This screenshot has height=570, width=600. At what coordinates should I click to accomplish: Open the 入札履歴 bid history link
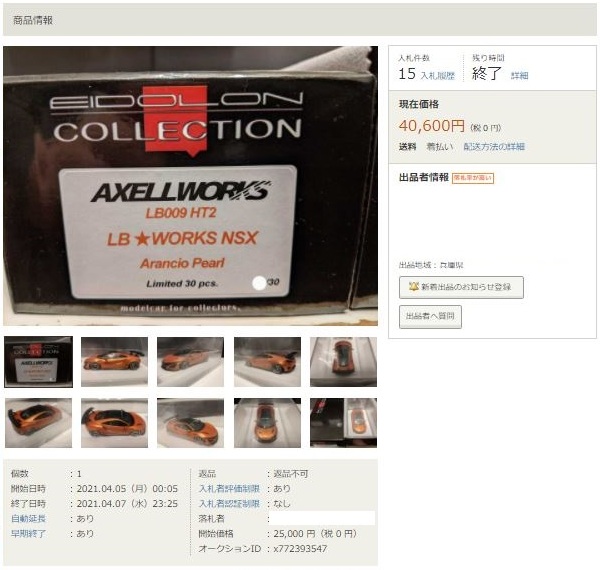[x=438, y=76]
